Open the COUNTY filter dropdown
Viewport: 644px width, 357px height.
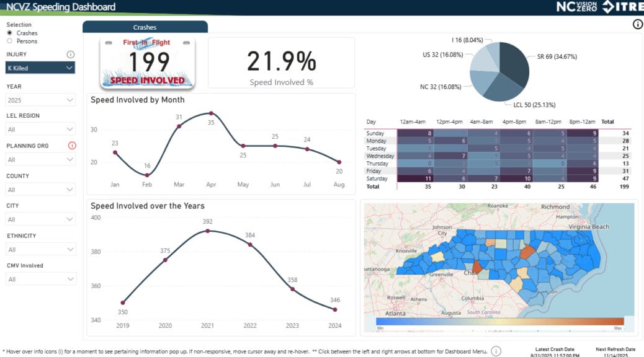click(x=40, y=190)
